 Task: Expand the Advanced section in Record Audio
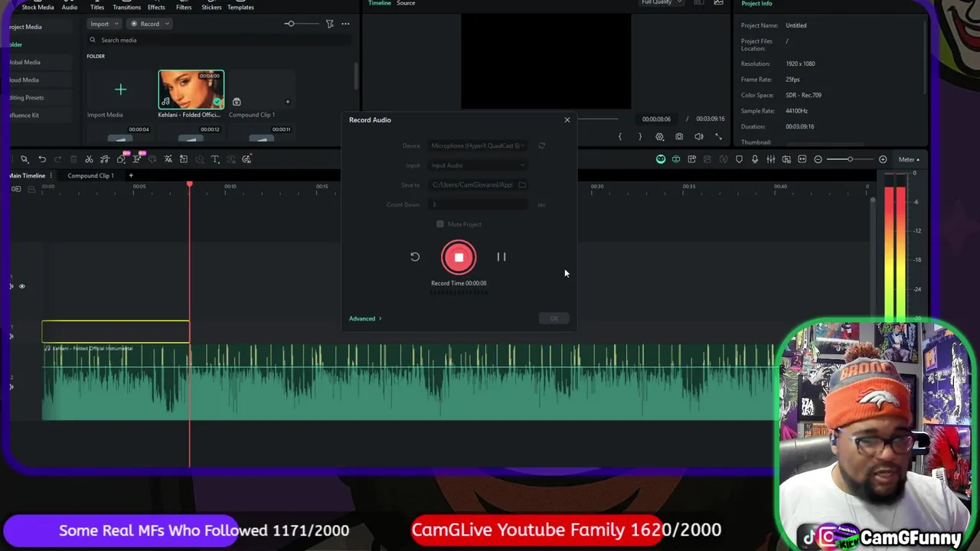365,318
